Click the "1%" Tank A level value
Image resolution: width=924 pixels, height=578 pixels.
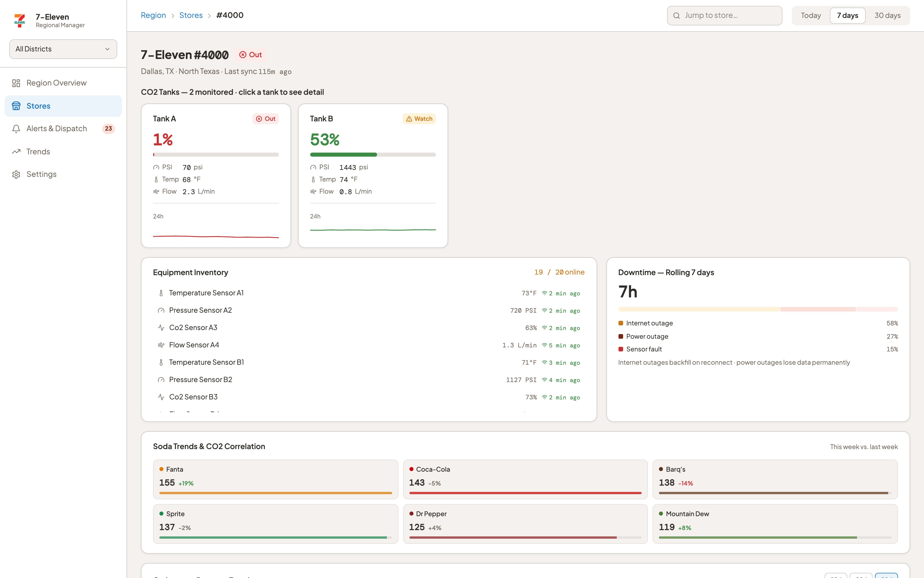point(163,140)
